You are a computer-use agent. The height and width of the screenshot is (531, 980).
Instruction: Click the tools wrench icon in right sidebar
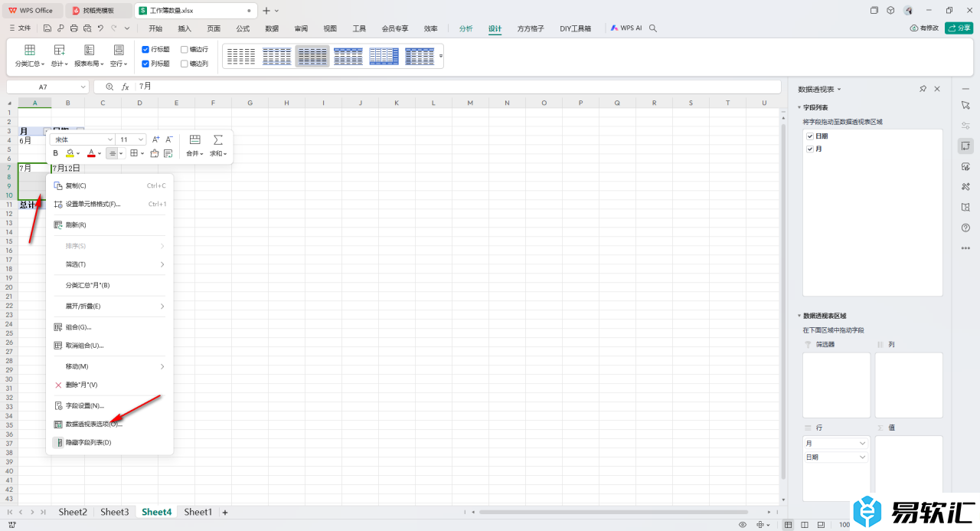965,186
